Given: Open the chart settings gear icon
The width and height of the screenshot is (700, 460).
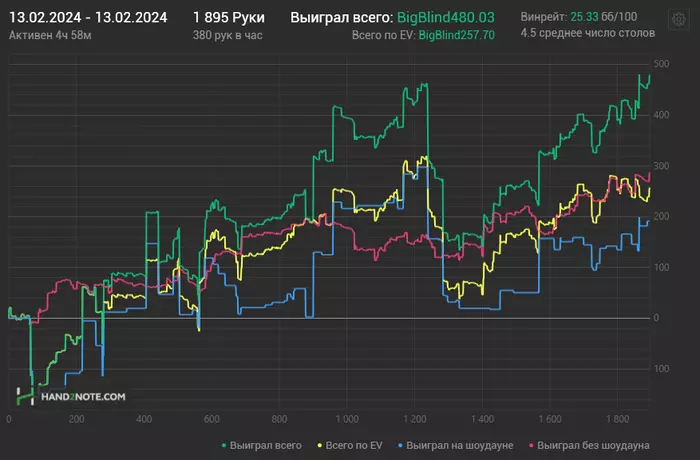Looking at the screenshot, I should pyautogui.click(x=679, y=19).
